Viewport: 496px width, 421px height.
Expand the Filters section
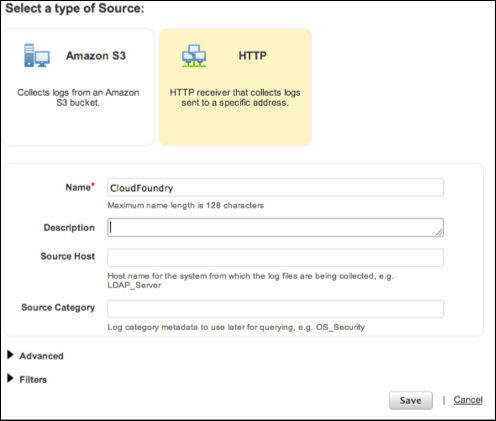click(x=27, y=379)
